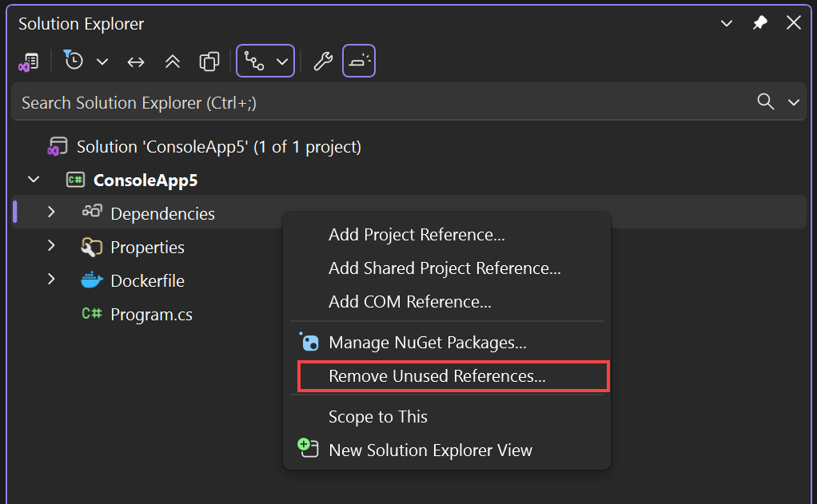Screen dimensions: 817x504
Task: Click the Dependencies node icon
Action: pos(92,211)
